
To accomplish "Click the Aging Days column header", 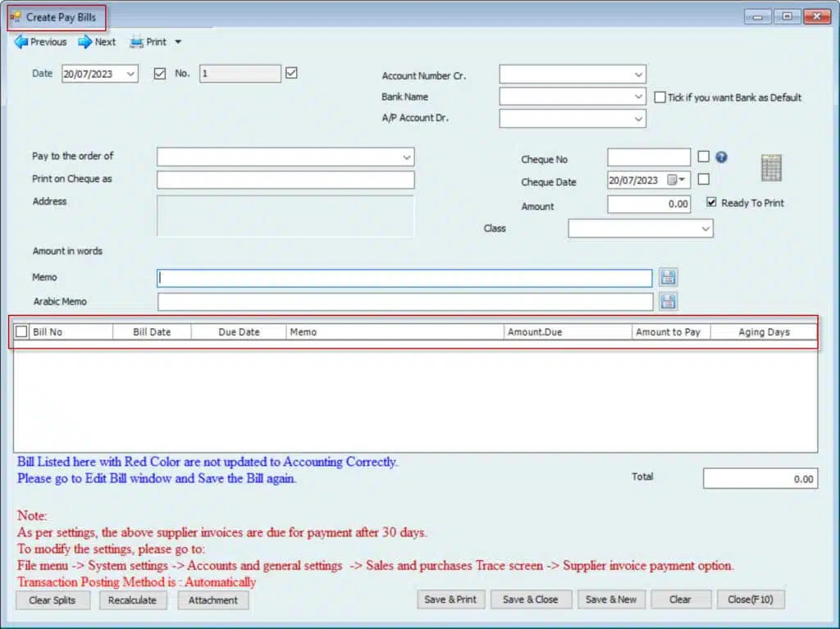I will (x=764, y=332).
